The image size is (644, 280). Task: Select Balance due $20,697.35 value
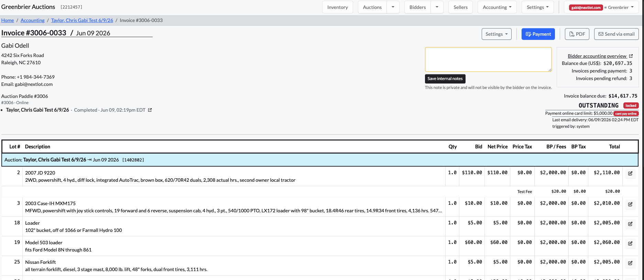coord(618,63)
